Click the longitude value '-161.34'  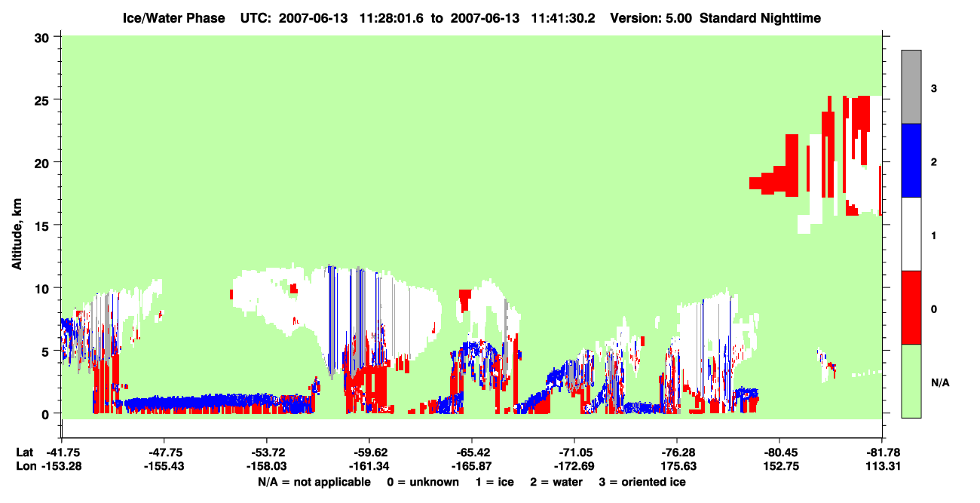pos(369,467)
